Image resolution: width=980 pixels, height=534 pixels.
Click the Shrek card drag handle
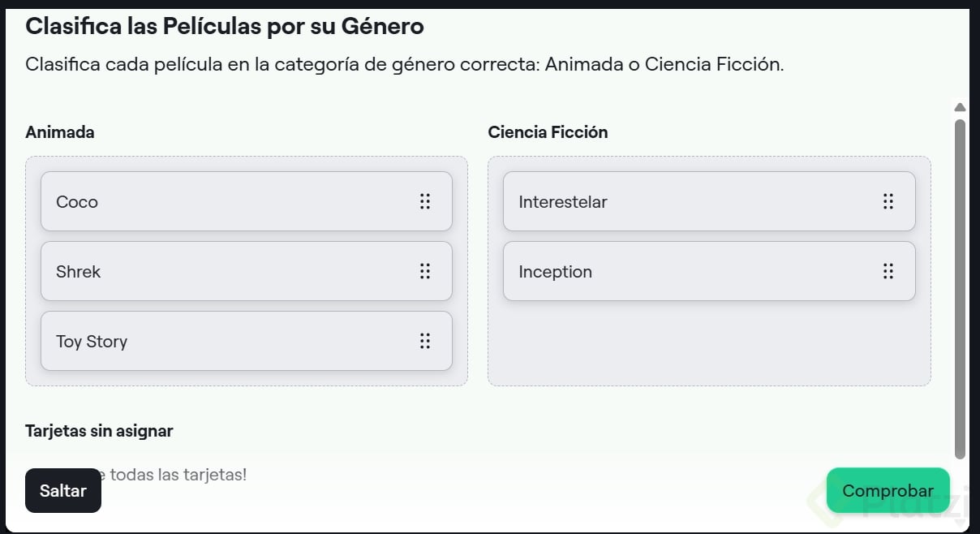tap(425, 271)
